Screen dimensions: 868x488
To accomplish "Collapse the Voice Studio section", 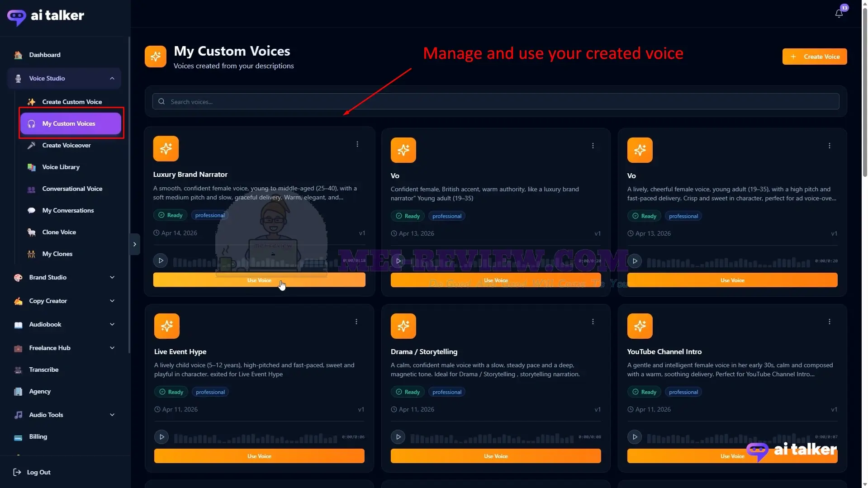I will 64,78.
